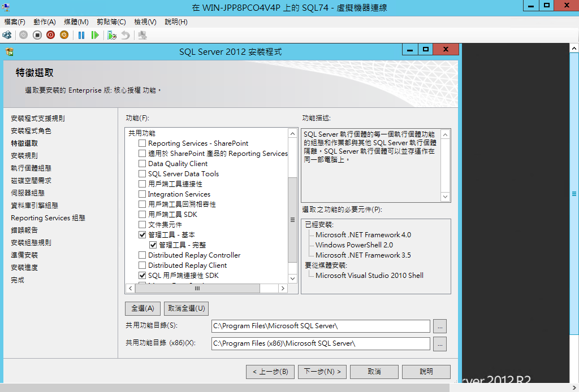Click the 共用功能目錄 (x86) path field
The image size is (579, 392).
(321, 343)
